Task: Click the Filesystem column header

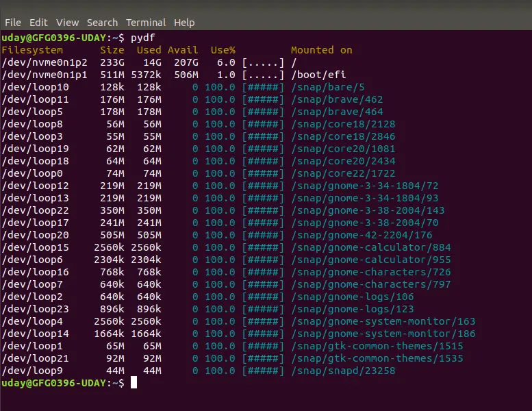Action: (x=32, y=50)
